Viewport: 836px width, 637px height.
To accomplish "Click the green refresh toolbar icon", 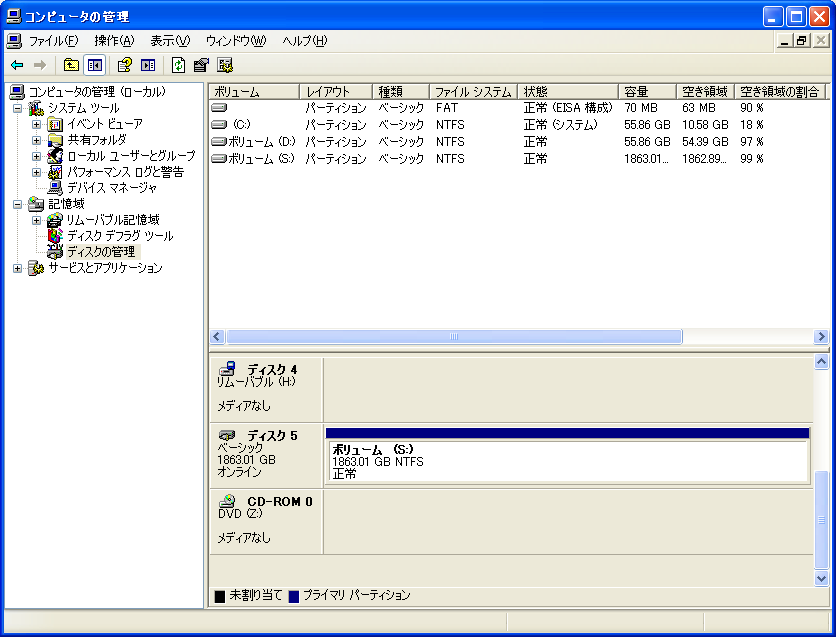I will coord(178,65).
